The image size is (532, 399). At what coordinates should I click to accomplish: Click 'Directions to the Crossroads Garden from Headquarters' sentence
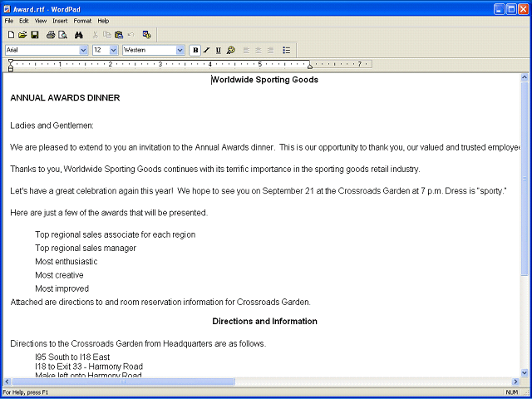pyautogui.click(x=138, y=343)
